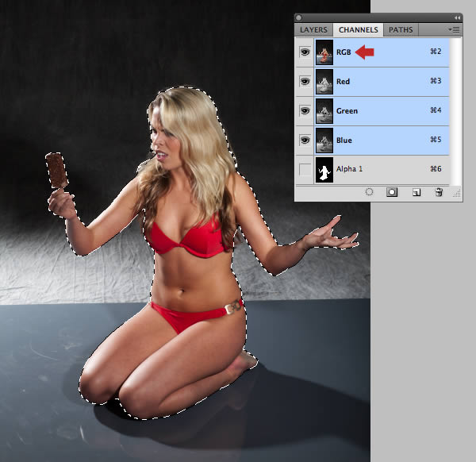Select the channel named Blue
The image size is (476, 462).
pos(372,141)
